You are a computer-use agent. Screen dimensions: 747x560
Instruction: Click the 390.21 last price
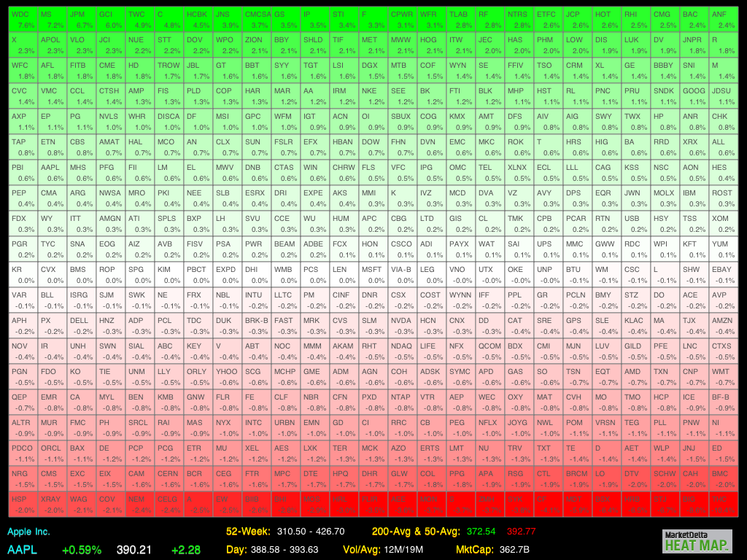pos(134,550)
